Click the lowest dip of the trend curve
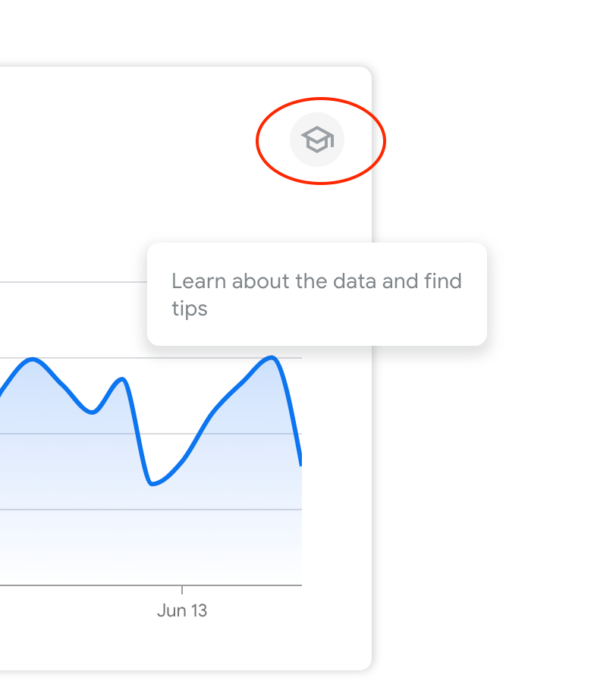616x687 pixels. tap(156, 483)
